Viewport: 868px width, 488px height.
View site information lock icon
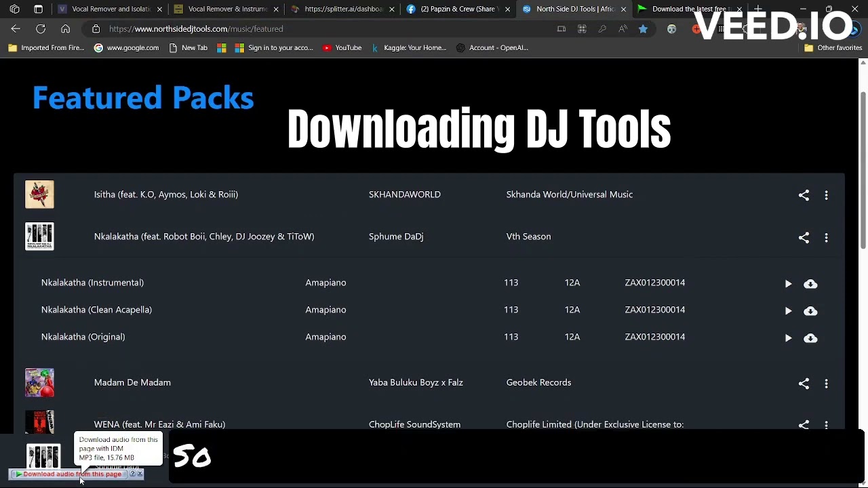pyautogui.click(x=96, y=29)
